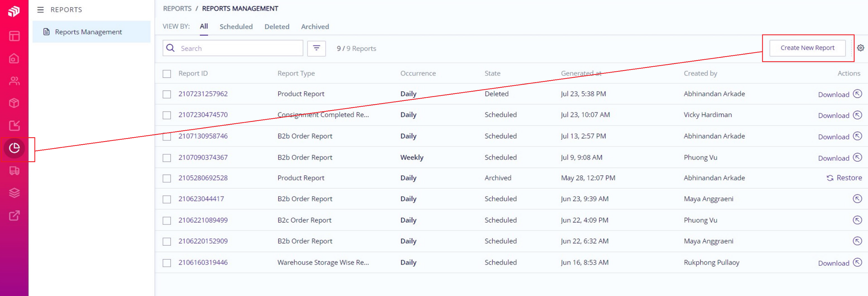
Task: Switch to the Archived view tab
Action: pyautogui.click(x=315, y=27)
